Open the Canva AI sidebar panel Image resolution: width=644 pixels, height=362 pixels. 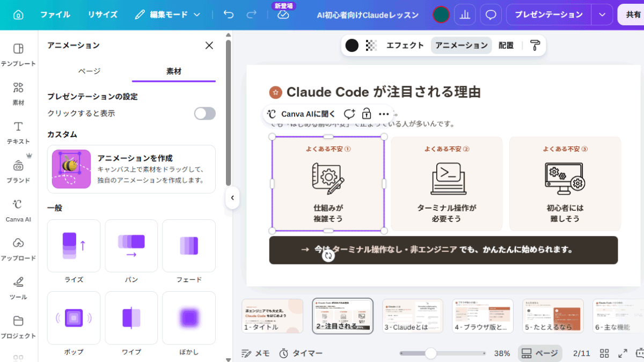point(18,211)
